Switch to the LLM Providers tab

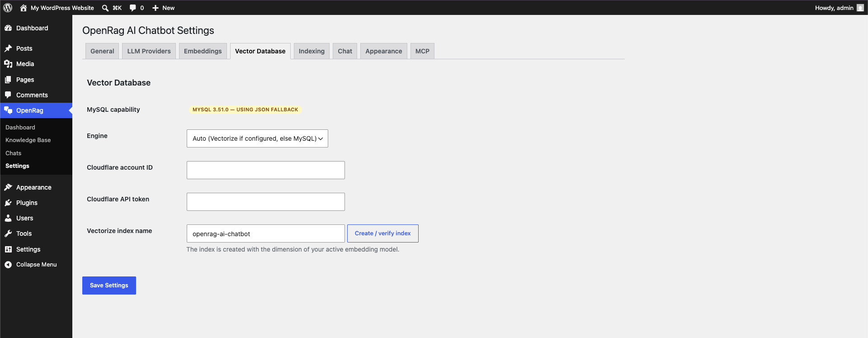[149, 51]
